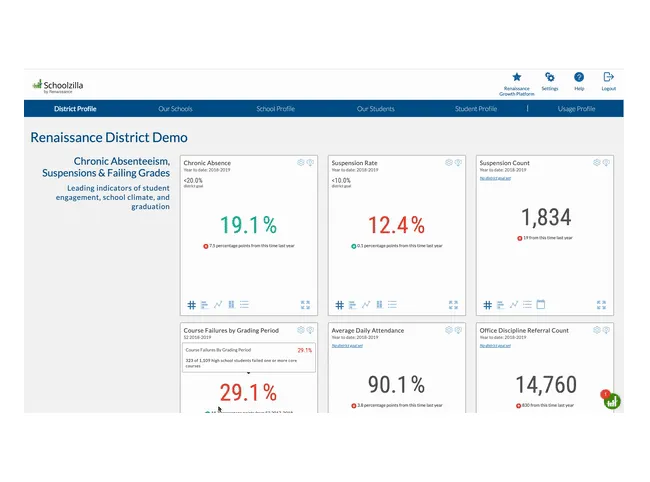Screen dimensions: 650x482
Task: Open gear settings on Suspension Count card
Action: (597, 162)
